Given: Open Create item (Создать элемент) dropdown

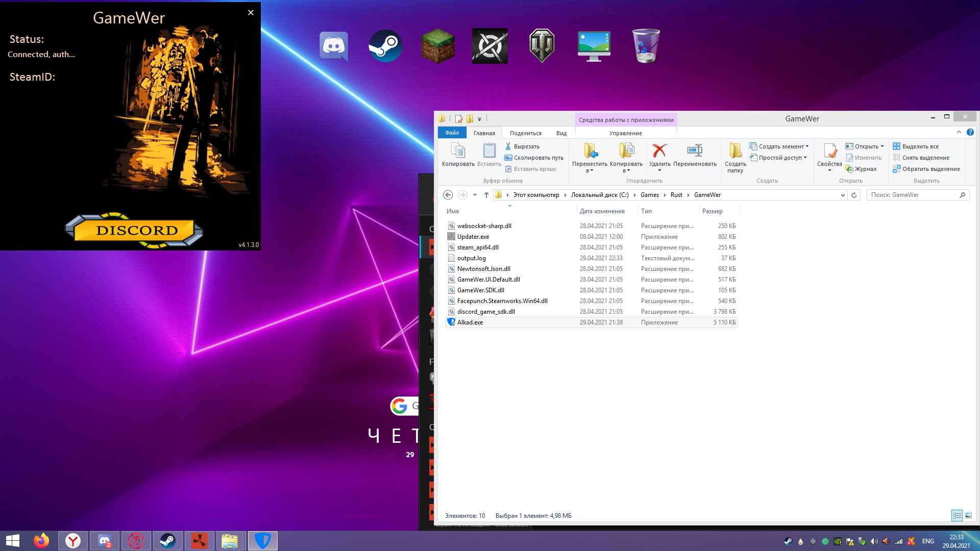Looking at the screenshot, I should [779, 146].
